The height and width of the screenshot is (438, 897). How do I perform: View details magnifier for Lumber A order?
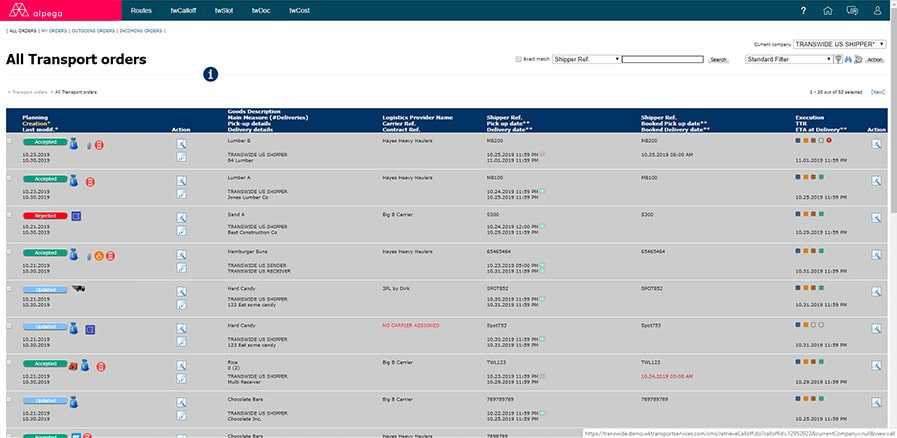point(181,181)
